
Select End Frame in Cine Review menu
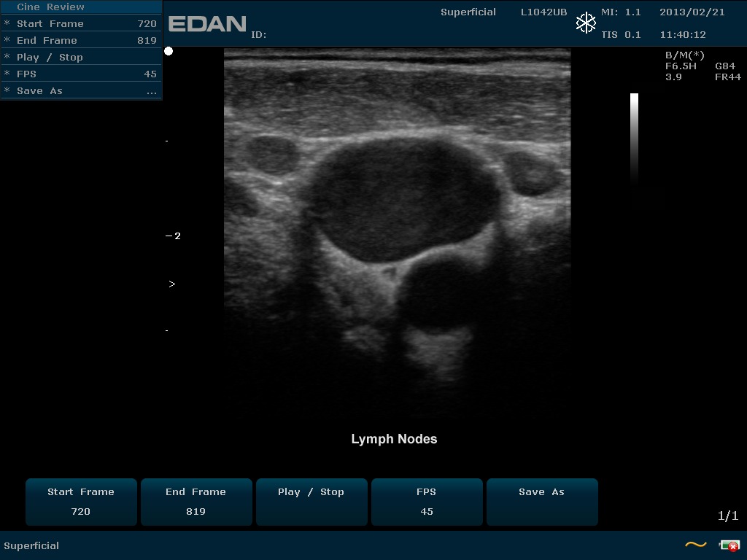[80, 40]
